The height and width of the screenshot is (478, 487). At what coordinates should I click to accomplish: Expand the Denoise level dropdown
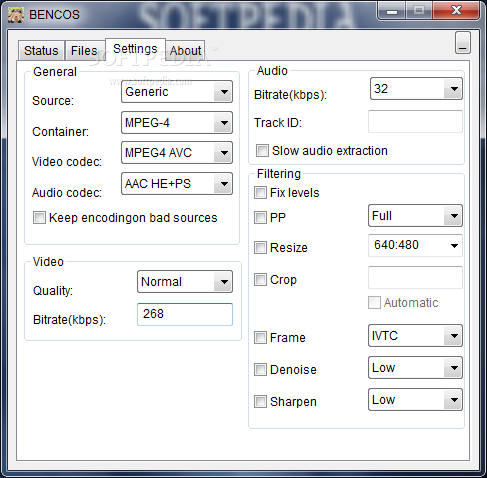[x=415, y=368]
